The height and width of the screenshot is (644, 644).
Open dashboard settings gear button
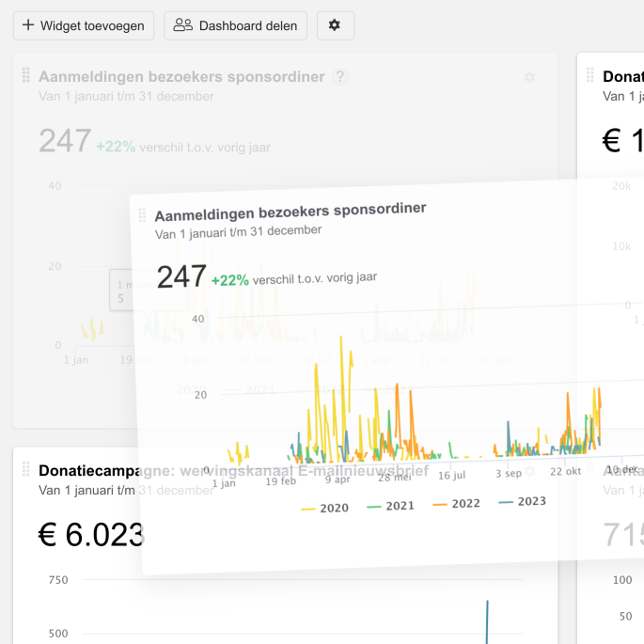(335, 26)
